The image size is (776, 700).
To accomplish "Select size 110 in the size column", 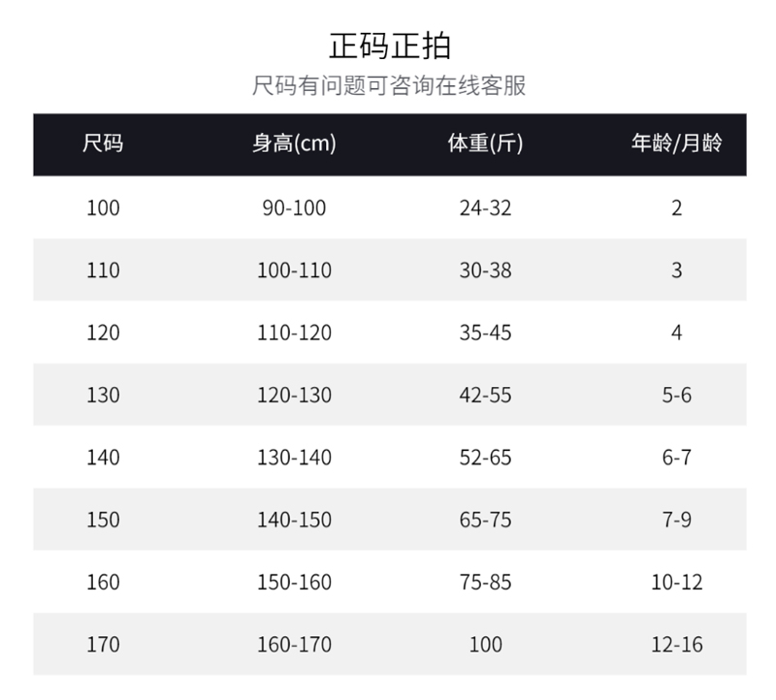I will click(103, 270).
